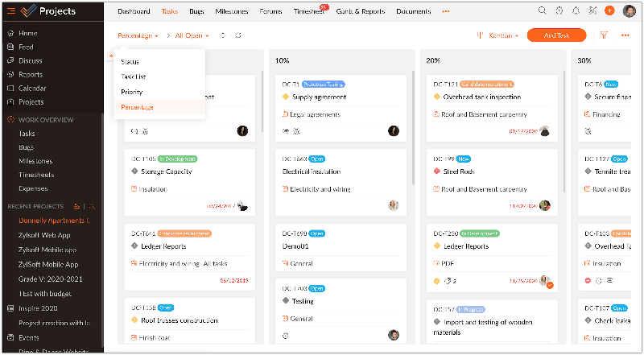Click the refresh icon next to All Open
The image size is (644, 355).
tap(237, 35)
